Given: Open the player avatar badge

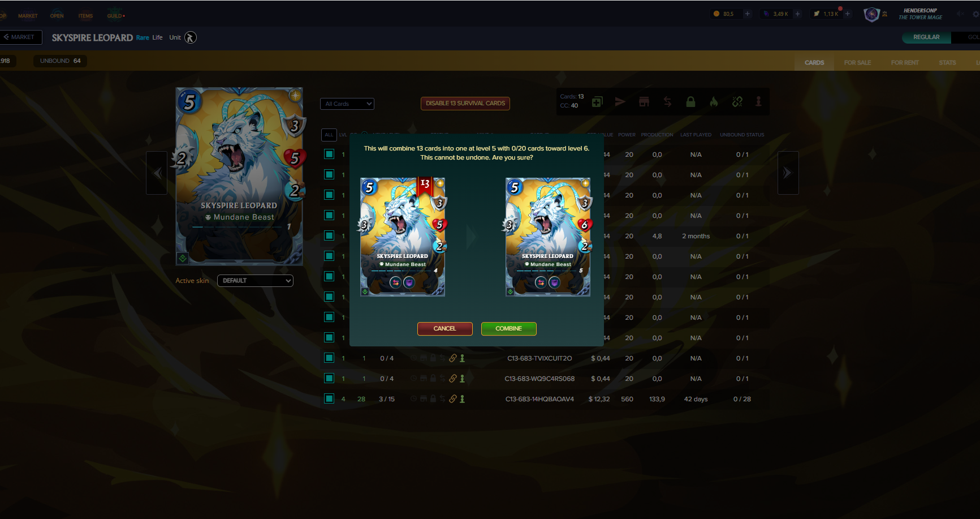Looking at the screenshot, I should click(872, 14).
